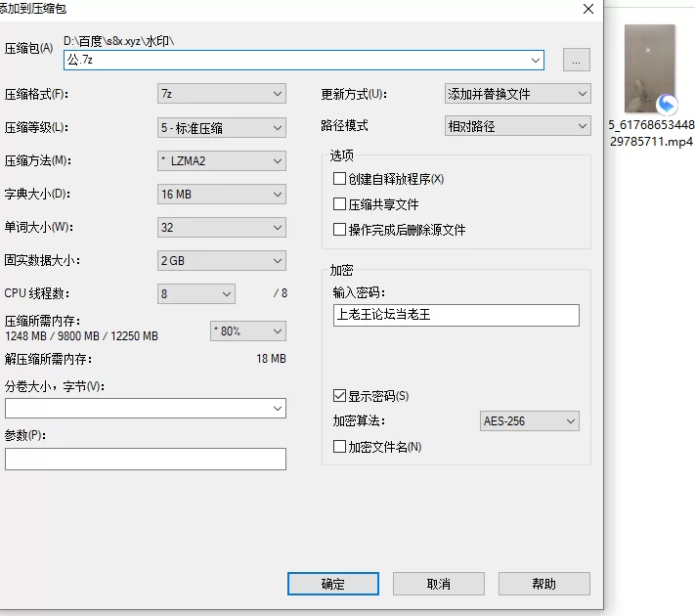Click the 参数 input field
Screen dimensions: 695x616
(x=146, y=459)
